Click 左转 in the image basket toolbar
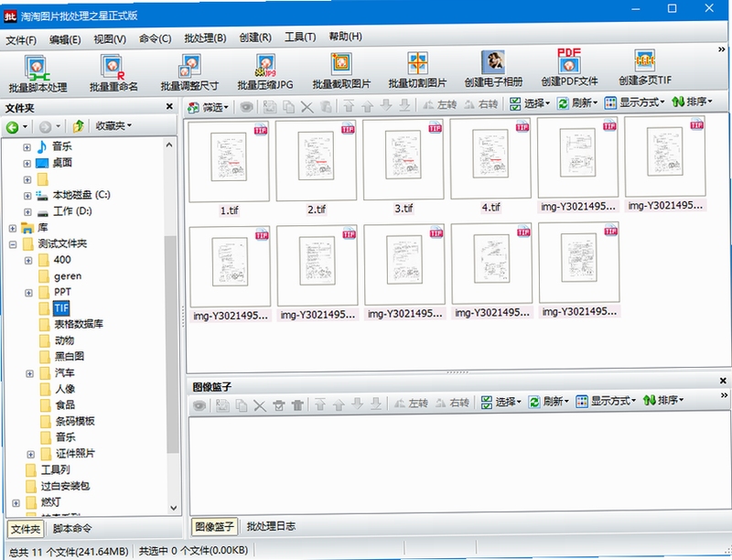 [411, 404]
